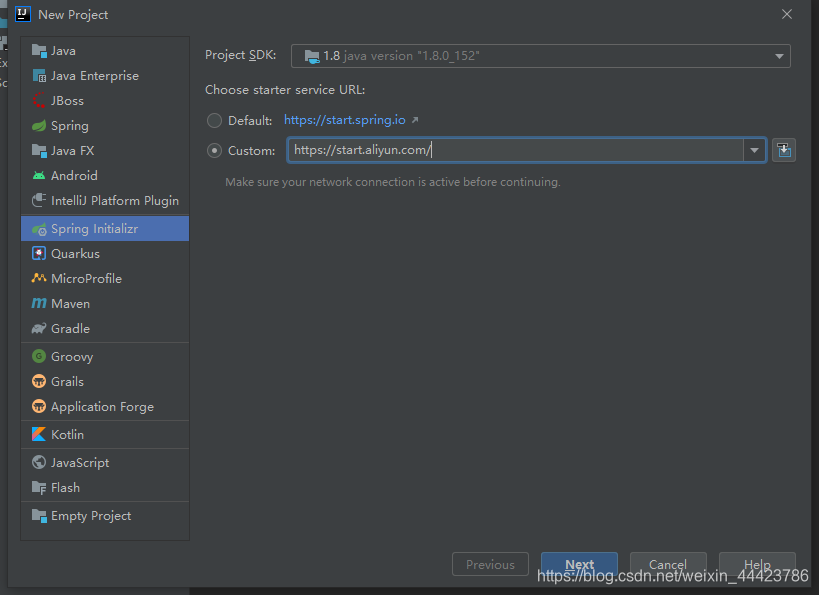819x595 pixels.
Task: Select Application Forge entry text
Action: [102, 407]
